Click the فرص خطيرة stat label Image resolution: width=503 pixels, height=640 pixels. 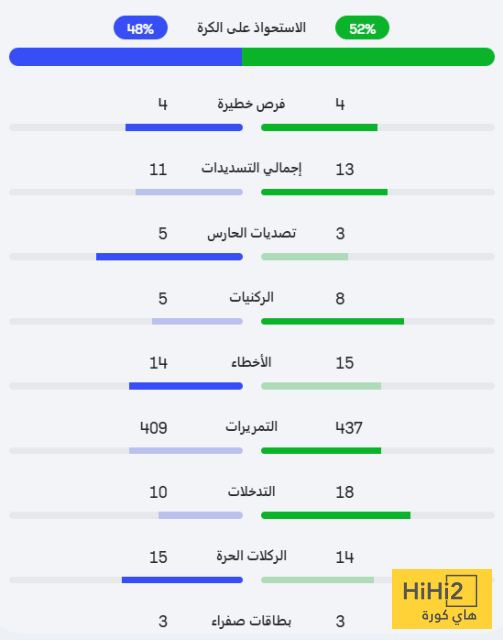[251, 104]
